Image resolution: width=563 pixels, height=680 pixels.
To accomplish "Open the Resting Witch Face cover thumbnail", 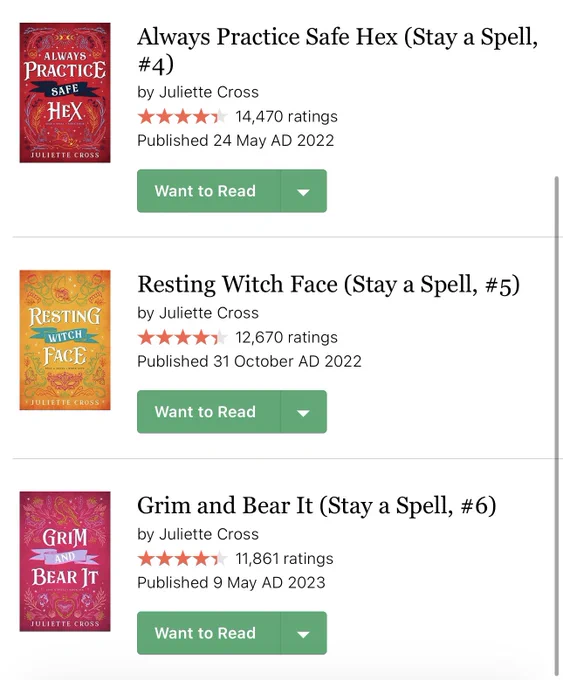I will 65,340.
